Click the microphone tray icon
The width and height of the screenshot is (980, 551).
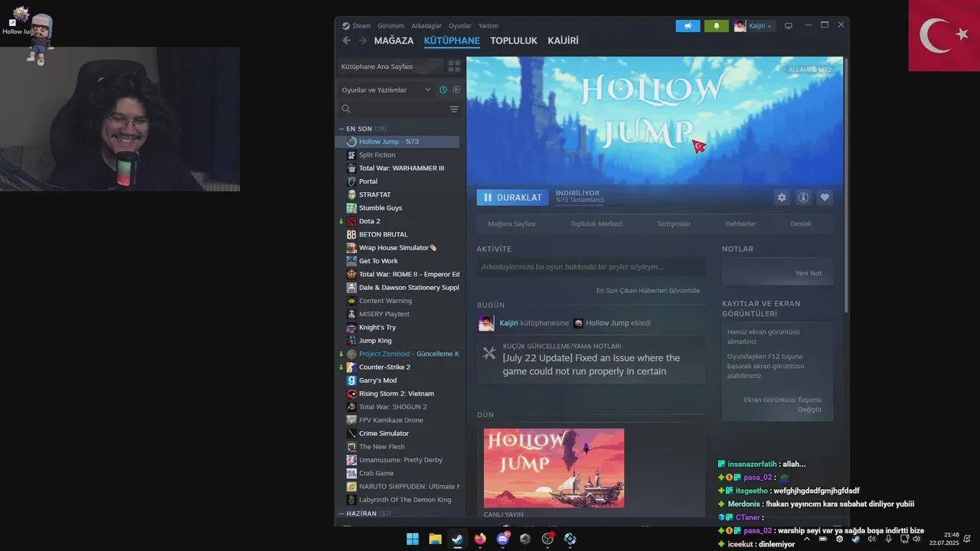(x=888, y=539)
